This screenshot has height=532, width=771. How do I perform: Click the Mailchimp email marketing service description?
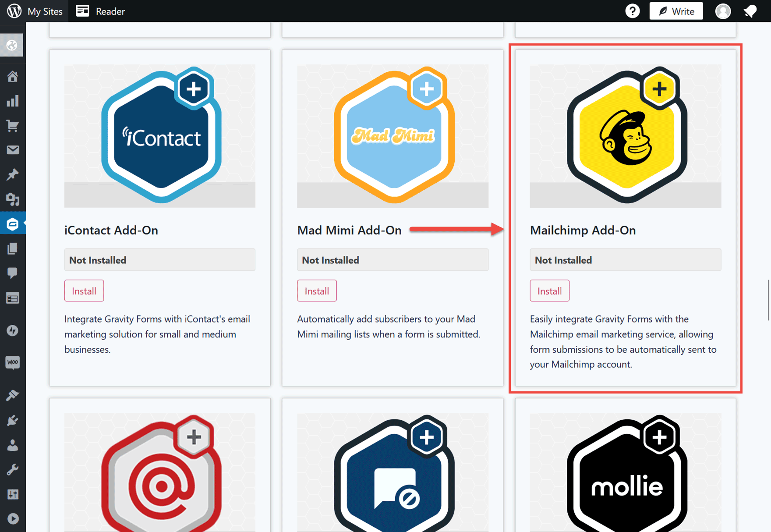623,341
